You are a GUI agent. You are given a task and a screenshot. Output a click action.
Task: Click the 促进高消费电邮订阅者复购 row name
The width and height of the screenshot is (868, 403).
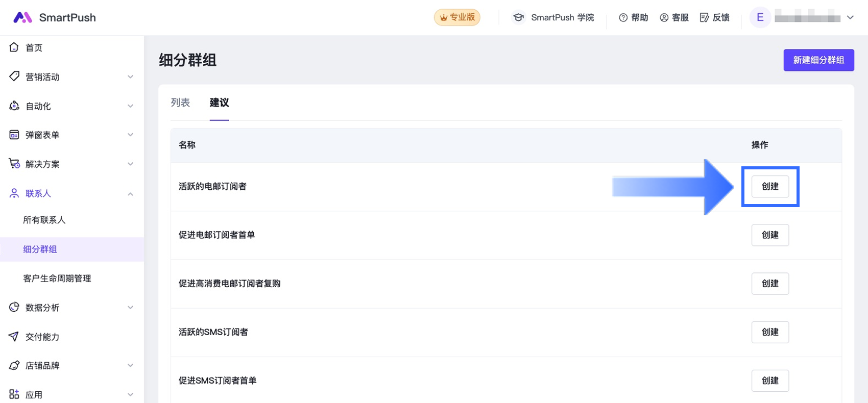229,284
